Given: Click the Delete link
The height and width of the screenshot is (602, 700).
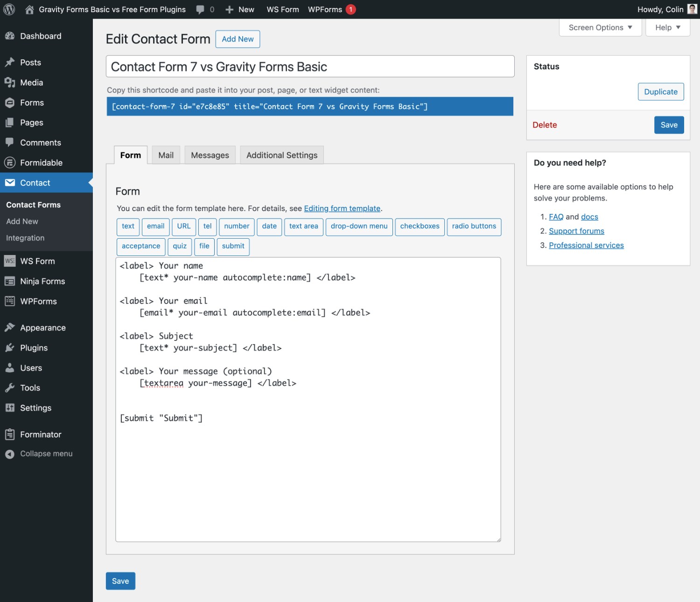Looking at the screenshot, I should pos(545,125).
